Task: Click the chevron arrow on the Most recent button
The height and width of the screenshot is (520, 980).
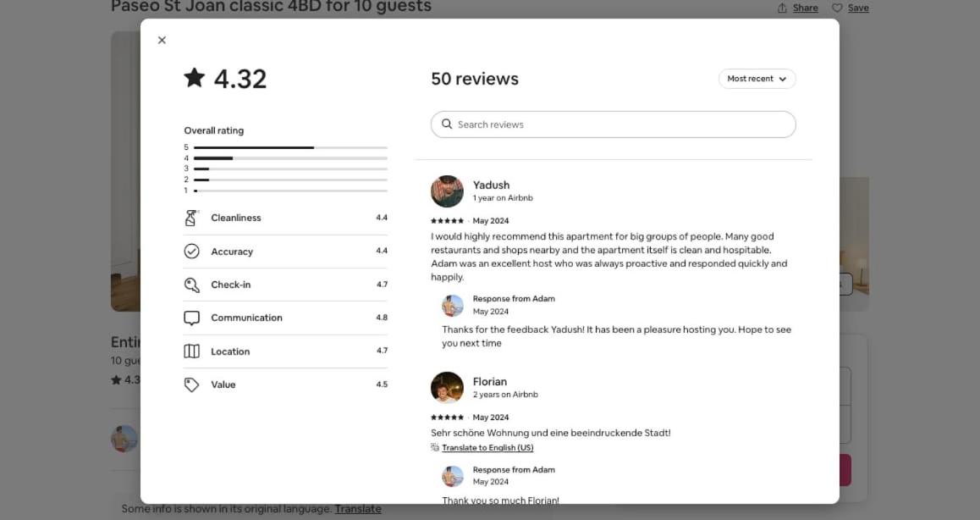Action: pyautogui.click(x=783, y=79)
